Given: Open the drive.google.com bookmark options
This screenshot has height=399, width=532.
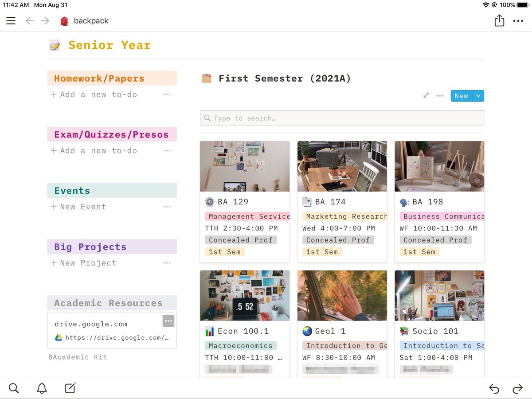Looking at the screenshot, I should click(168, 321).
